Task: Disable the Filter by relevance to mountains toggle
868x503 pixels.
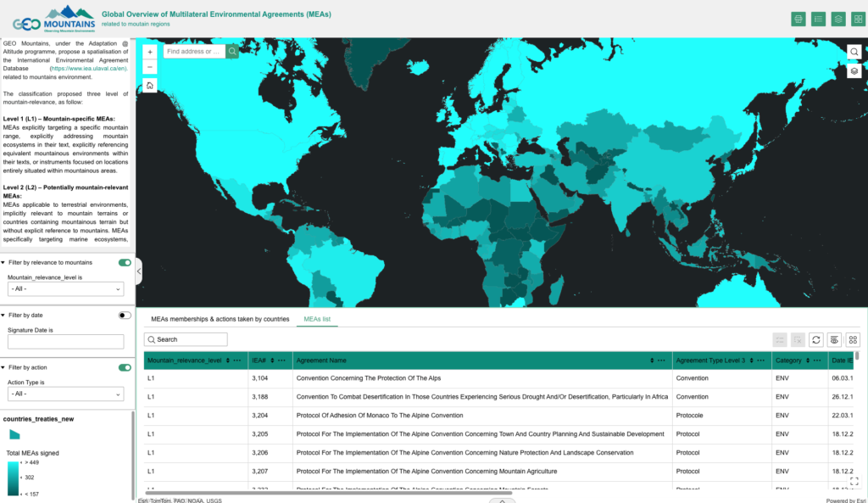Action: pos(125,263)
